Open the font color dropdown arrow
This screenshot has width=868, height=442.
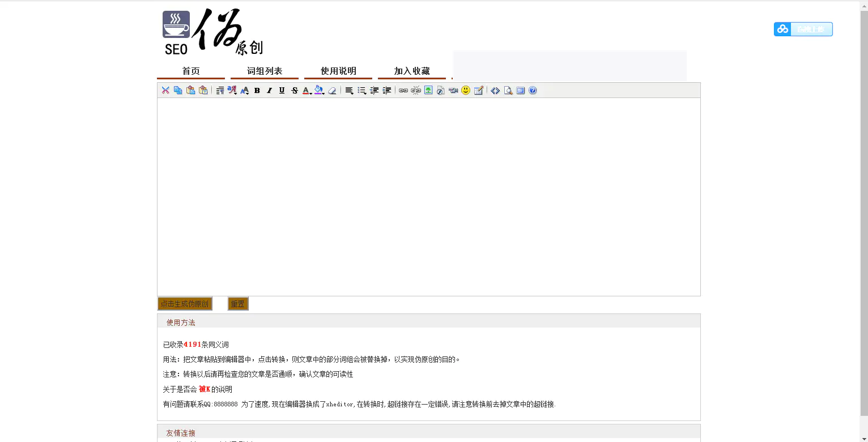(310, 92)
